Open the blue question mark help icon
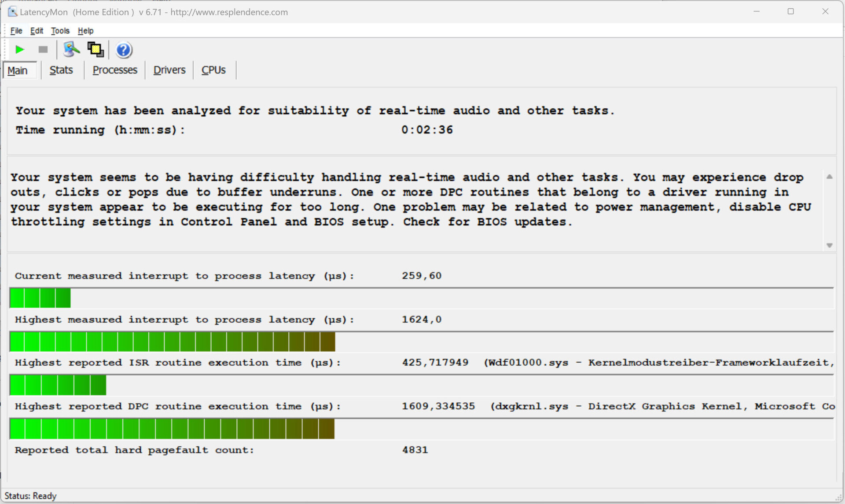The height and width of the screenshot is (504, 845). pos(124,50)
